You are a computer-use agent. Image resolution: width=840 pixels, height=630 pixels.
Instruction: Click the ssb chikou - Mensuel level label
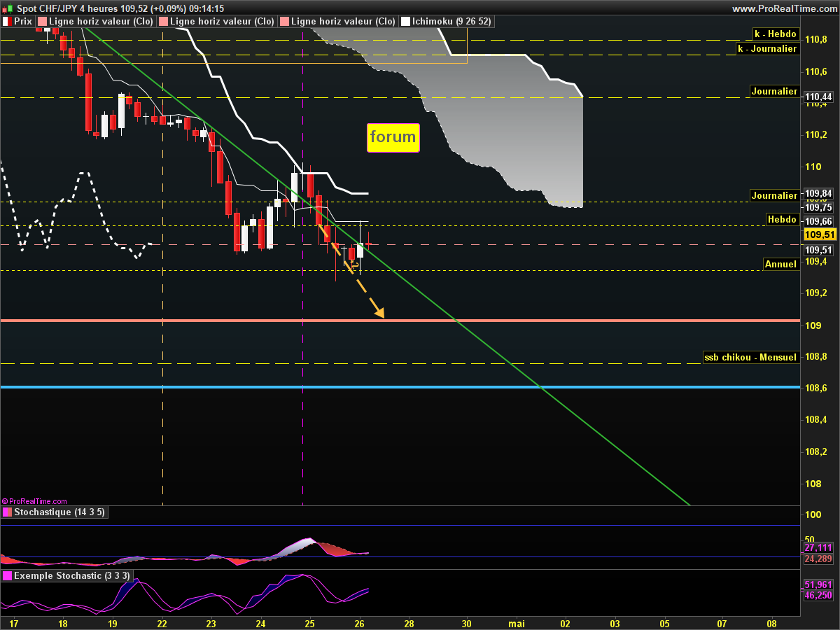tap(750, 357)
